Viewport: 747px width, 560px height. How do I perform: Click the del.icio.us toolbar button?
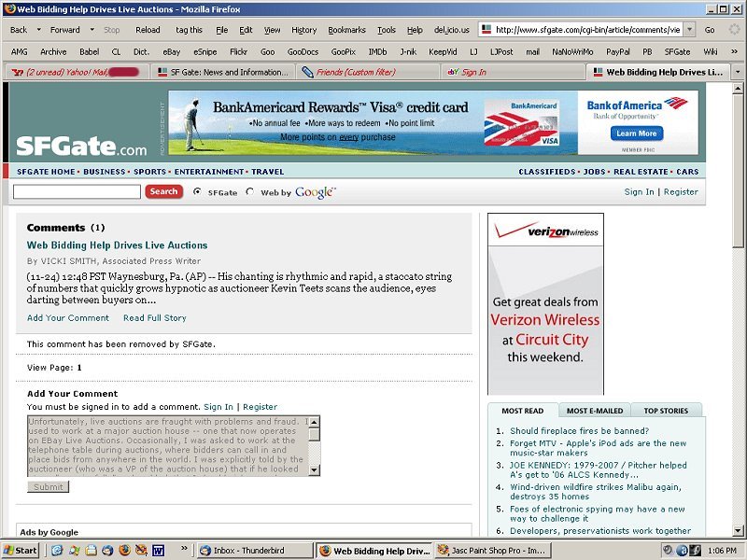coord(452,30)
